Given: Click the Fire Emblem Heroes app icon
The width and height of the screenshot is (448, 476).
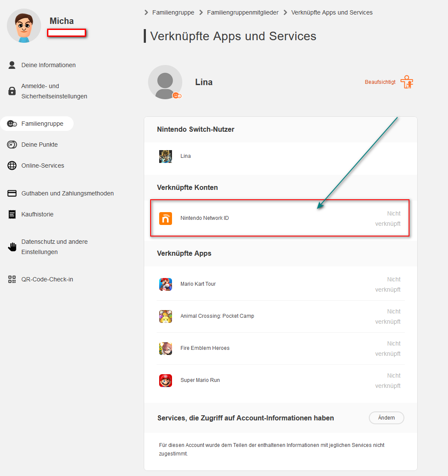Looking at the screenshot, I should tap(166, 349).
